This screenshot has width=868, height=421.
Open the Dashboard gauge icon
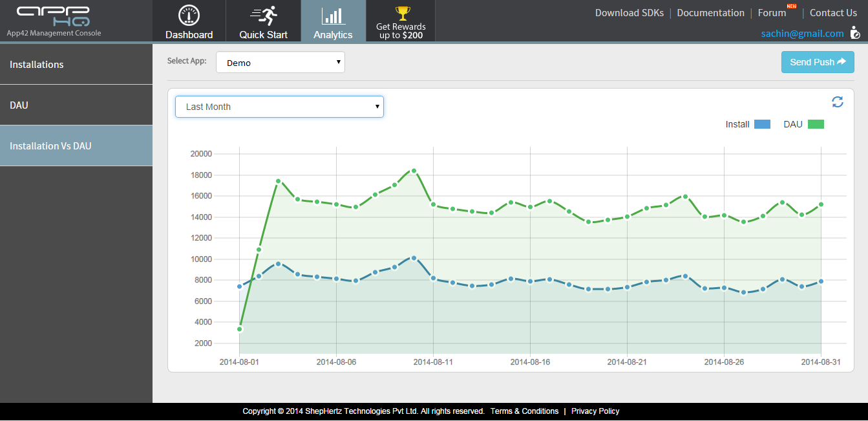[x=189, y=16]
